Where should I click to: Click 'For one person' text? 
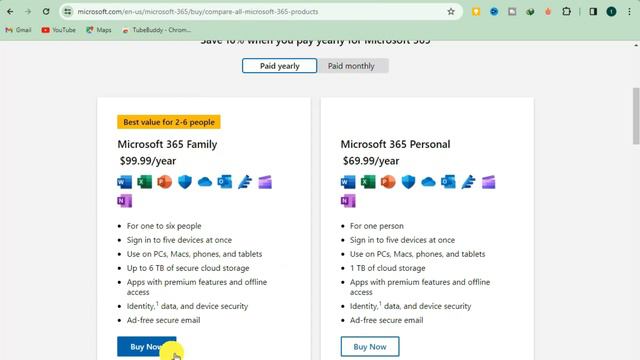[376, 226]
